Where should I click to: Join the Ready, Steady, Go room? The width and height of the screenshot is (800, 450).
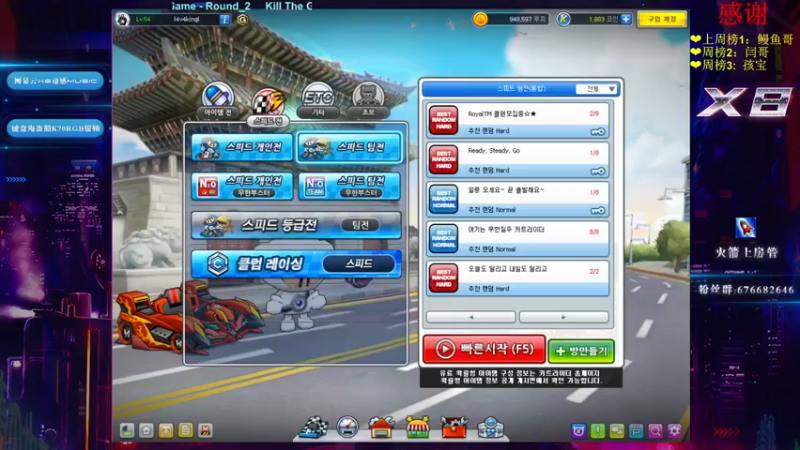[518, 160]
